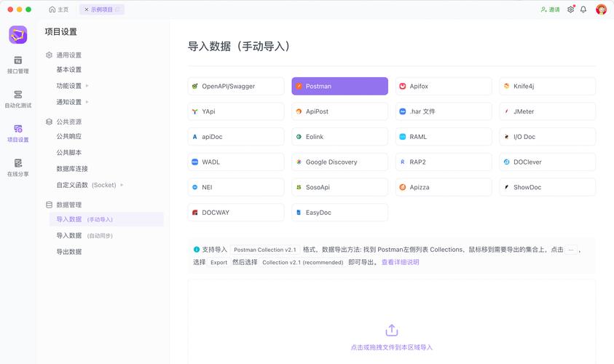Select the Apizza import option
The width and height of the screenshot is (614, 364).
[444, 187]
